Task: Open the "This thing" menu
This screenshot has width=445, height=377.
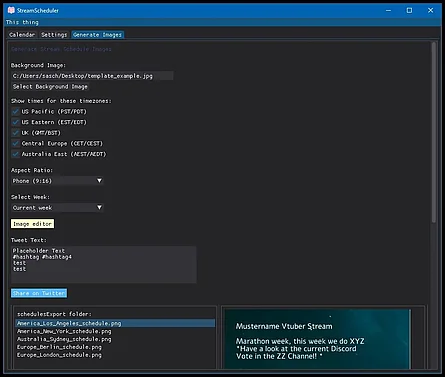Action: tap(22, 22)
